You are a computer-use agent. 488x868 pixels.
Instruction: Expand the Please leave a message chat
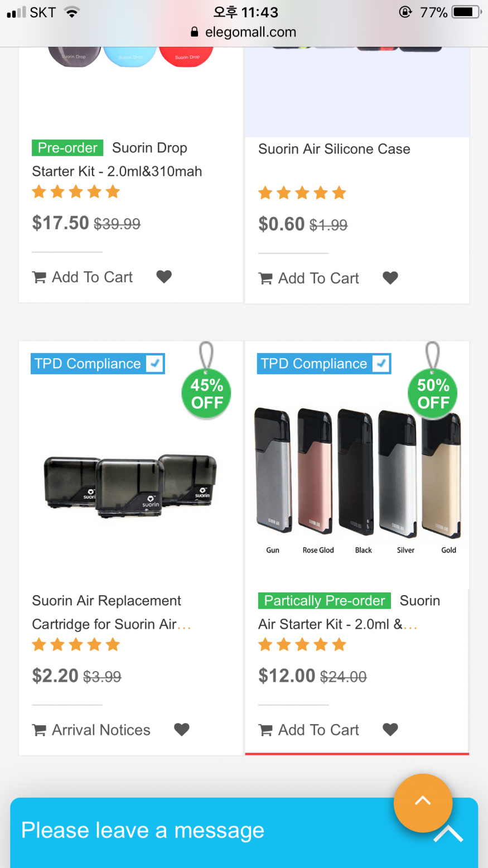448,834
